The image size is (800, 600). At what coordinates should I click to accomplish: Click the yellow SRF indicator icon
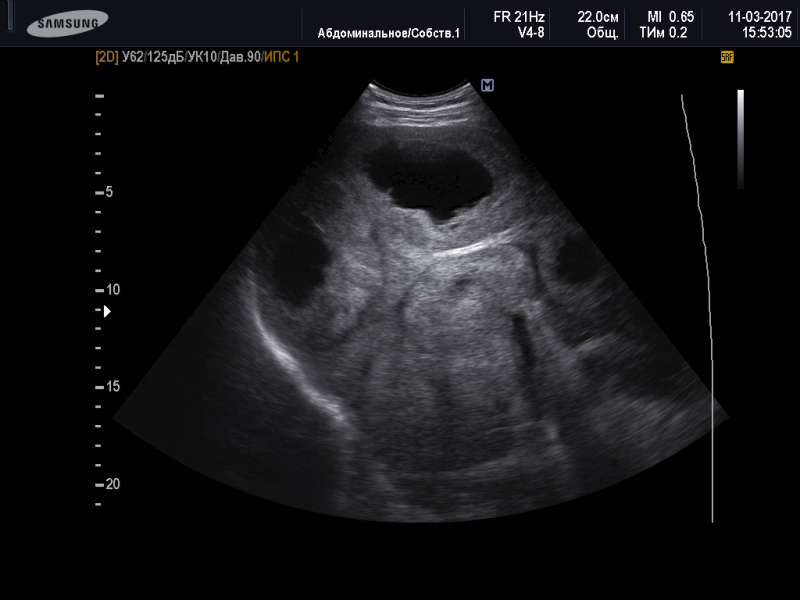(x=727, y=57)
